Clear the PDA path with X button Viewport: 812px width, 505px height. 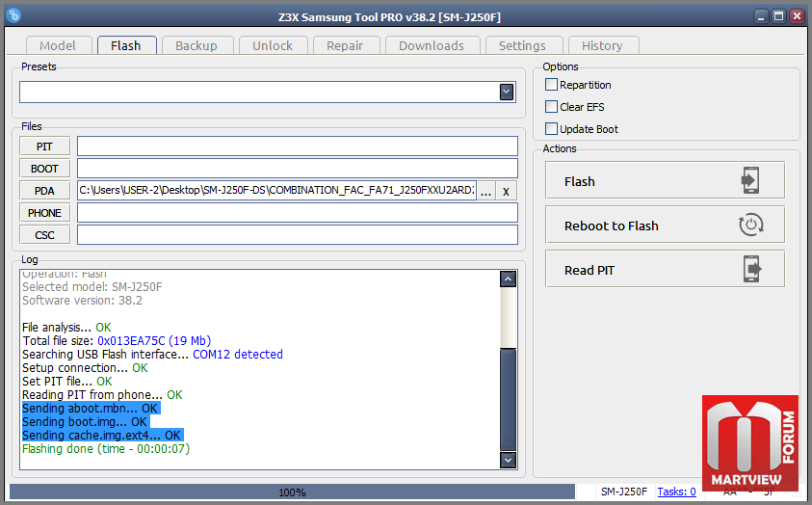pyautogui.click(x=506, y=191)
